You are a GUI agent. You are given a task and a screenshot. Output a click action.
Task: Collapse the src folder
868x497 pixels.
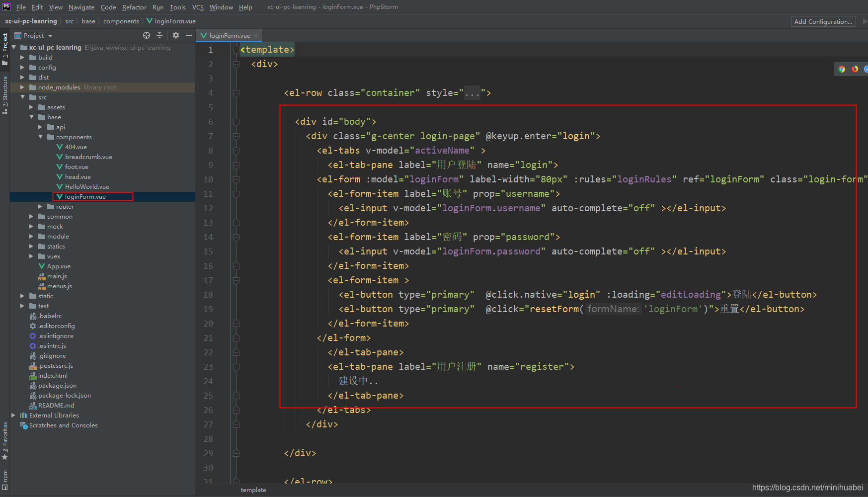22,97
